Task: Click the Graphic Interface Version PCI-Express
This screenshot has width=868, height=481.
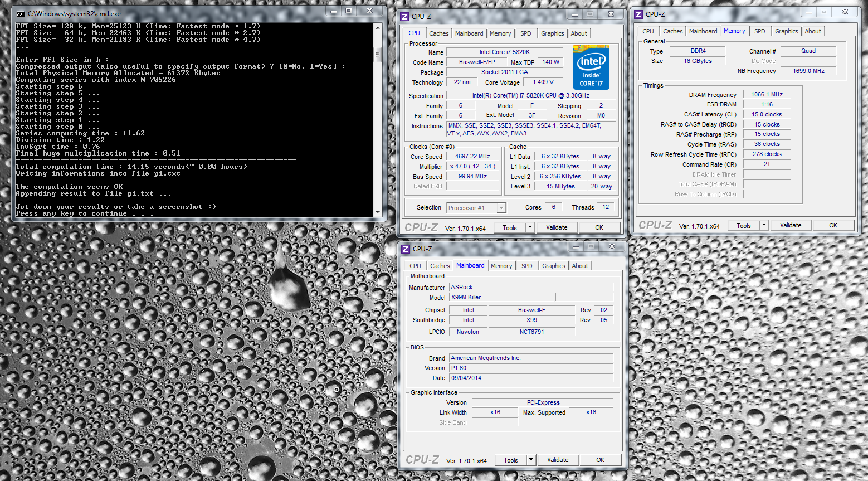Action: click(543, 403)
